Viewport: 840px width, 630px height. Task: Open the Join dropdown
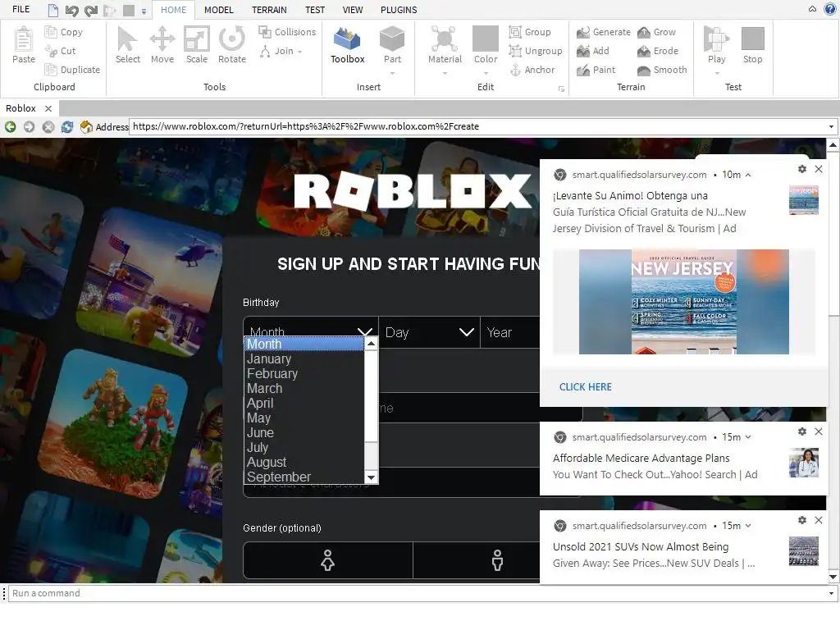[281, 51]
